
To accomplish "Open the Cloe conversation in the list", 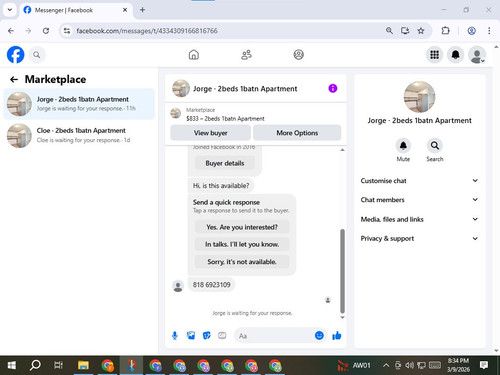I will [x=79, y=135].
